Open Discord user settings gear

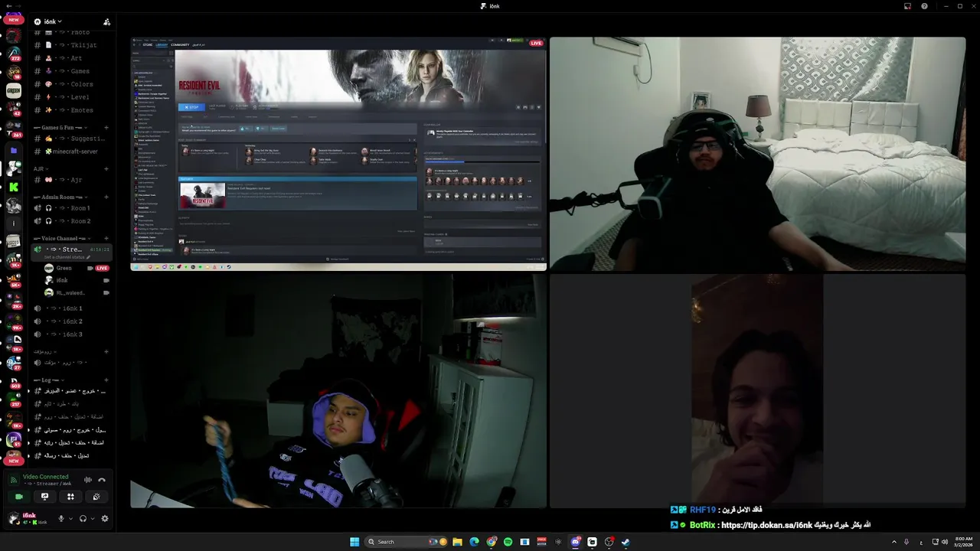tap(105, 519)
